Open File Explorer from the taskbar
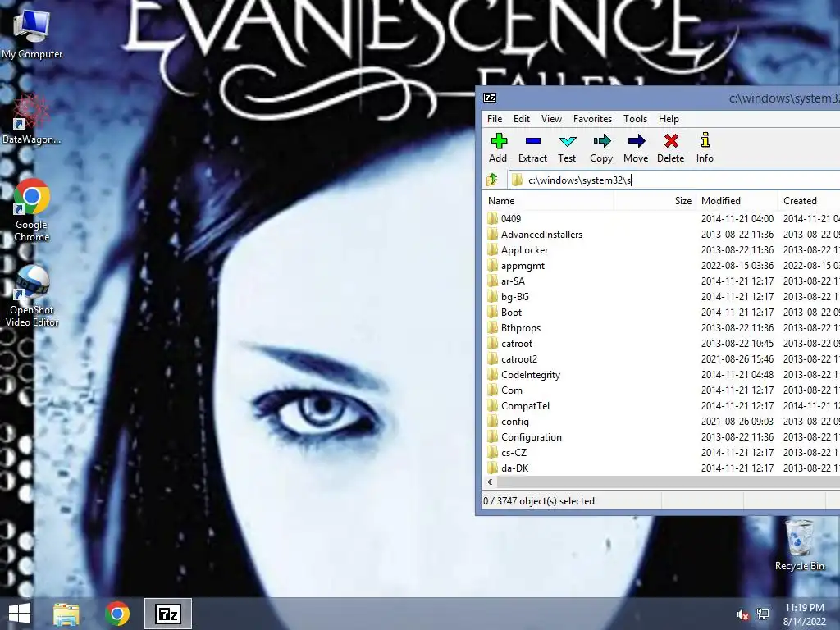The height and width of the screenshot is (630, 840). (x=66, y=614)
